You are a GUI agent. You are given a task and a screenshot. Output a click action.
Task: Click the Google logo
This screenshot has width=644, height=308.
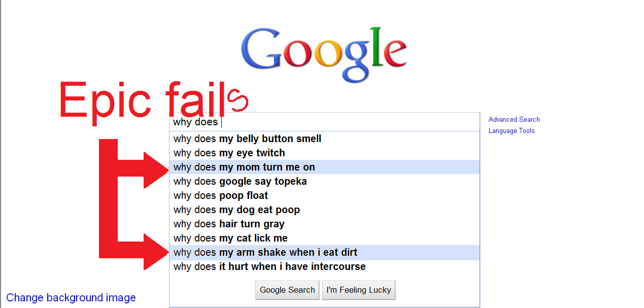pos(324,54)
